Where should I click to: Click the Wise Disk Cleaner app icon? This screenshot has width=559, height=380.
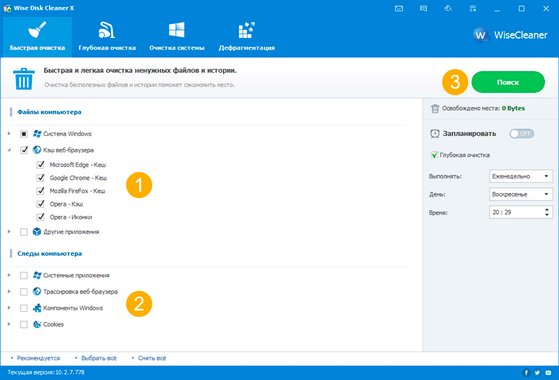point(7,8)
